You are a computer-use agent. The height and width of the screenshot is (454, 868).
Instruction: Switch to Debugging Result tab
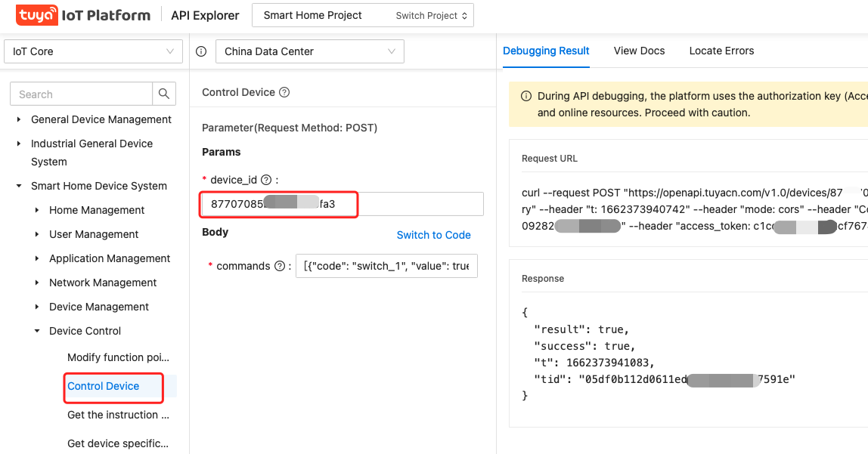click(546, 51)
